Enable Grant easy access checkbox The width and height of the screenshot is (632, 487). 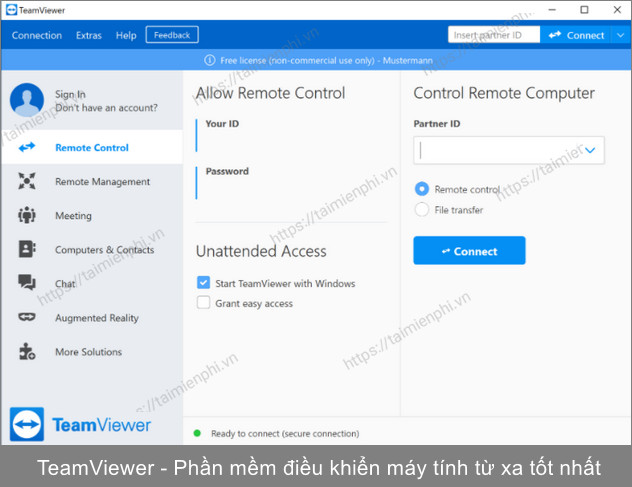[x=203, y=302]
